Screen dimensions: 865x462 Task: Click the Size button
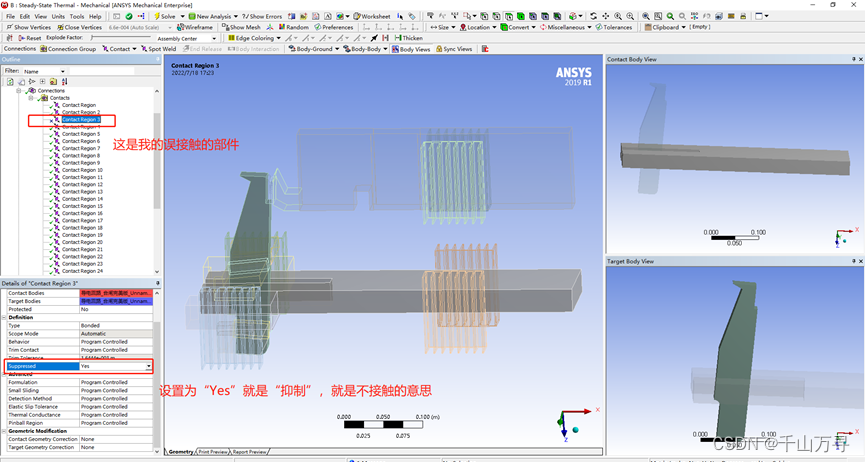443,27
